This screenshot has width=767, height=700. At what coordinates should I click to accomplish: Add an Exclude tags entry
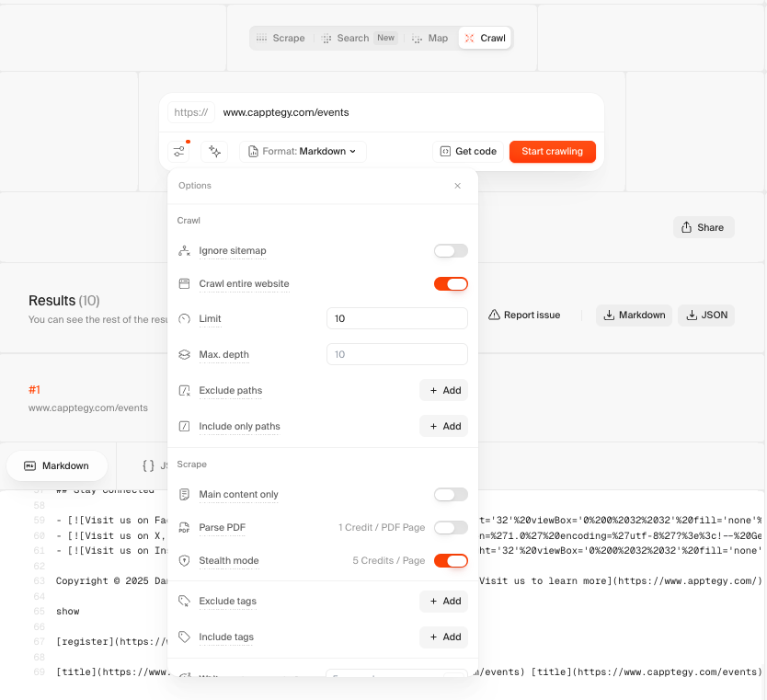pos(443,602)
